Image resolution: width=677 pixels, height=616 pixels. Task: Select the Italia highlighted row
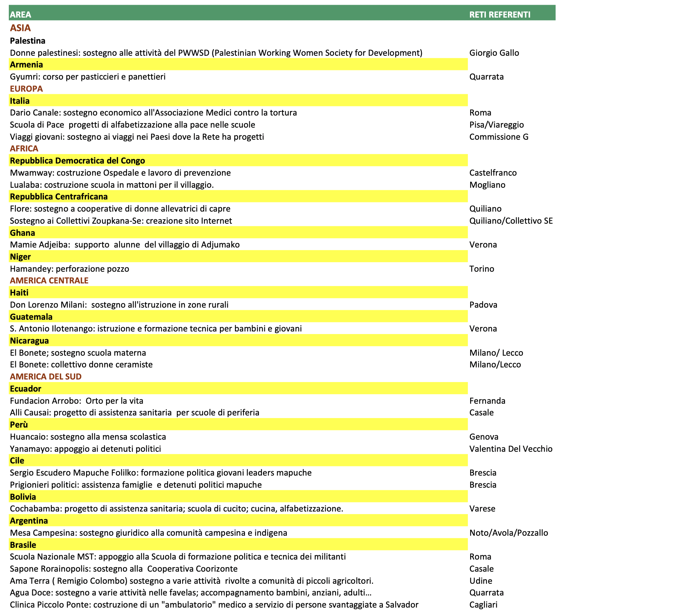pos(238,100)
